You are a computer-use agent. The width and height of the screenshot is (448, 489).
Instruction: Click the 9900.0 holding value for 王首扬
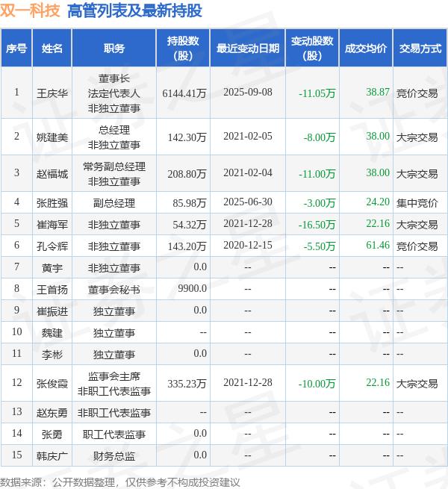[192, 288]
